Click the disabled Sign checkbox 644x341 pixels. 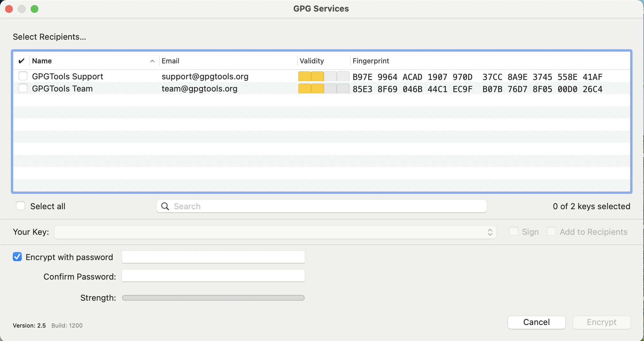click(x=514, y=232)
